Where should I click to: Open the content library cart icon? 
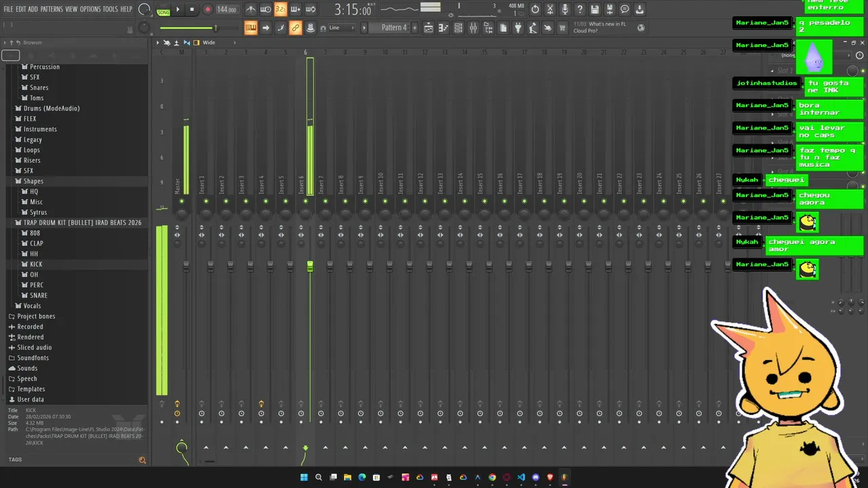point(562,28)
